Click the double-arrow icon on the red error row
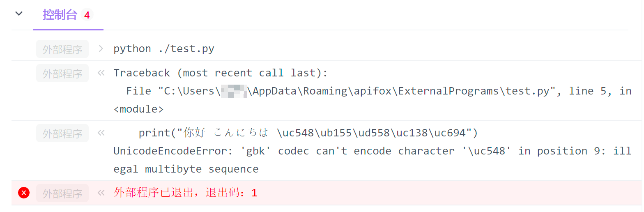Image resolution: width=644 pixels, height=212 pixels. (x=101, y=193)
